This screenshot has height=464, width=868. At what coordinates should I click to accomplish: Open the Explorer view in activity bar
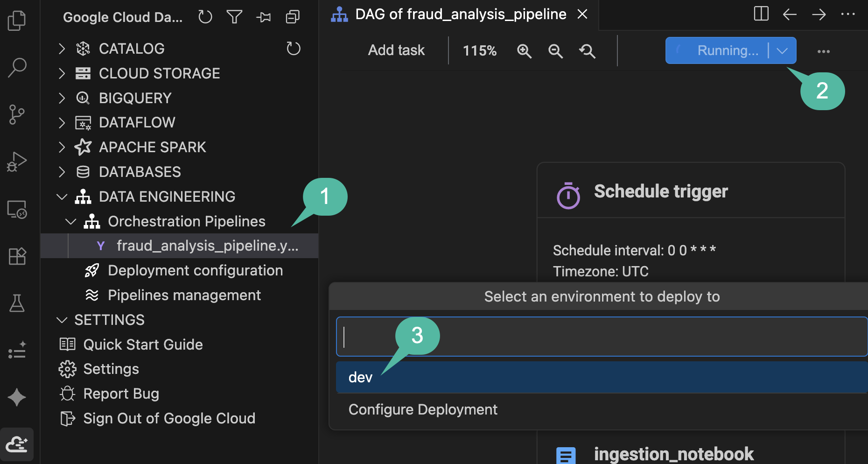click(17, 21)
